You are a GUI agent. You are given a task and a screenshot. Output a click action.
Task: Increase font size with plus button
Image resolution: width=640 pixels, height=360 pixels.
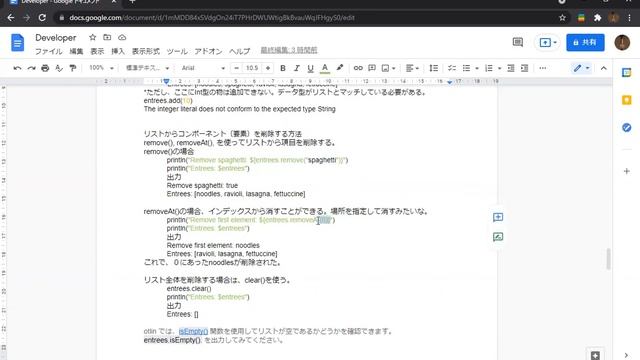coord(268,68)
